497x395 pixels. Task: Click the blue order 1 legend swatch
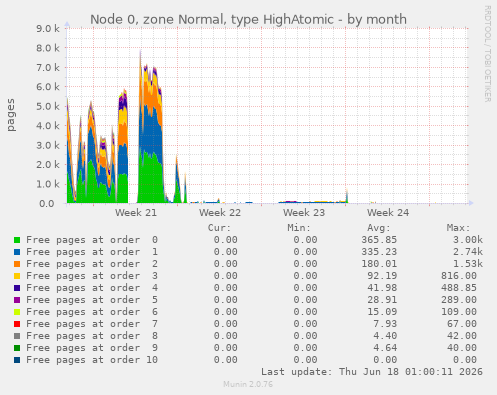point(17,252)
